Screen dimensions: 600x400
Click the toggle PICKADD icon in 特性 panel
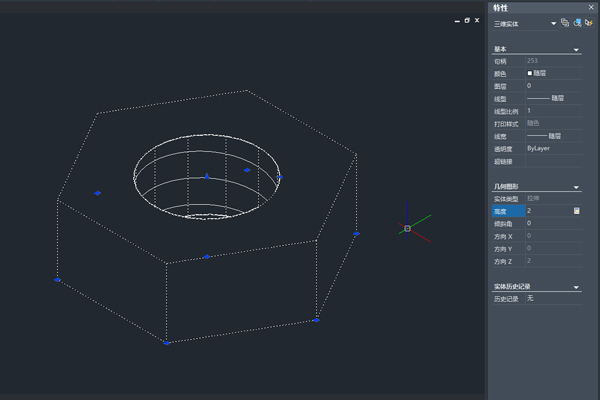pos(565,23)
